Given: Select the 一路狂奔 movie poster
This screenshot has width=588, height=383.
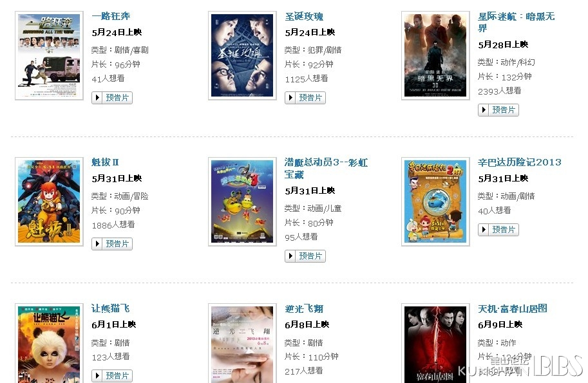Looking at the screenshot, I should pyautogui.click(x=49, y=55).
